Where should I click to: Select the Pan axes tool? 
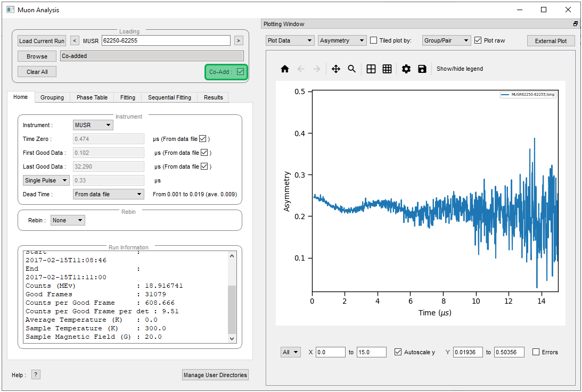336,69
